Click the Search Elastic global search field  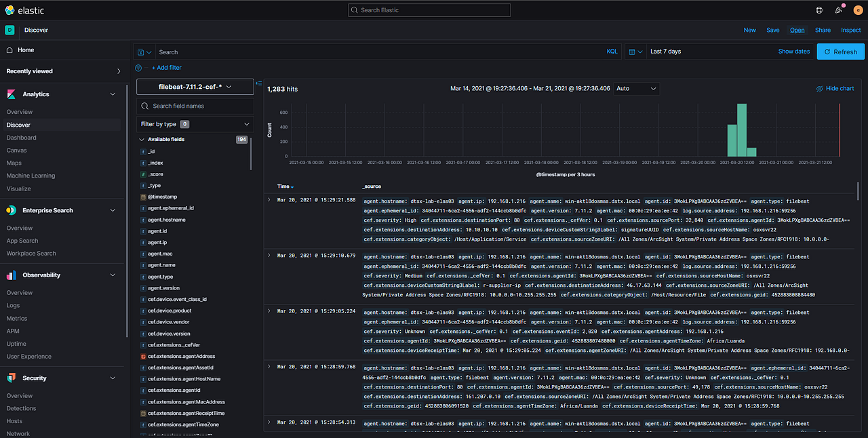429,9
